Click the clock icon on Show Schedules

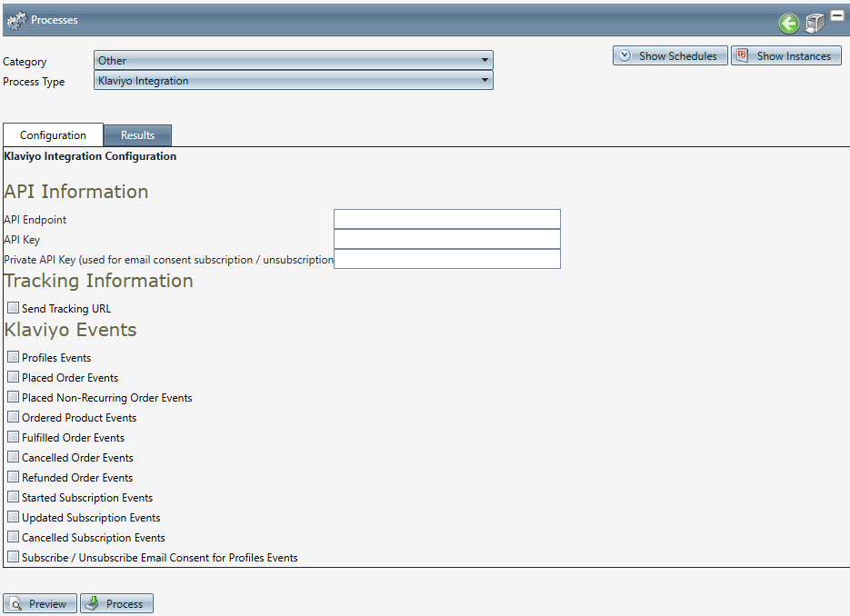tap(625, 55)
